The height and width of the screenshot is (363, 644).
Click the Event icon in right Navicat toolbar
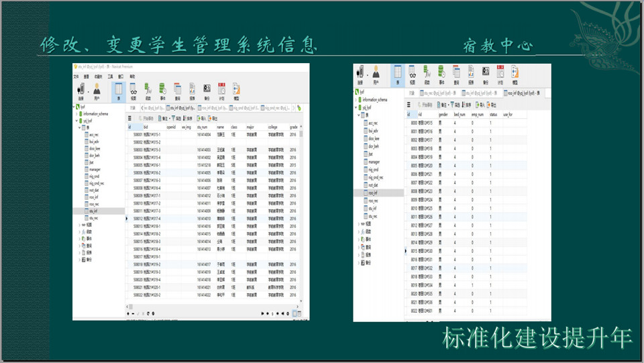tap(441, 74)
